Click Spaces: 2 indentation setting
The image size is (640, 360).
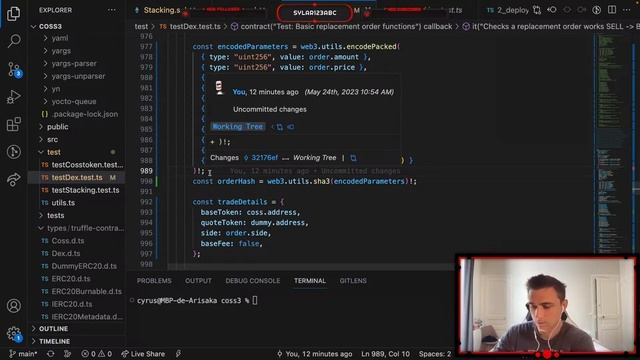(435, 354)
